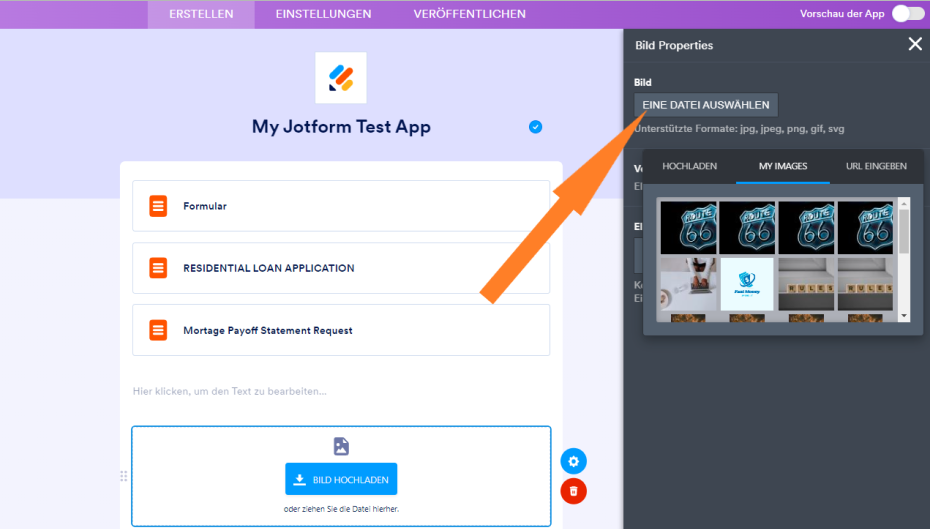
Task: Open RESIDENTIAL LOAN APPLICATION item
Action: (x=341, y=268)
